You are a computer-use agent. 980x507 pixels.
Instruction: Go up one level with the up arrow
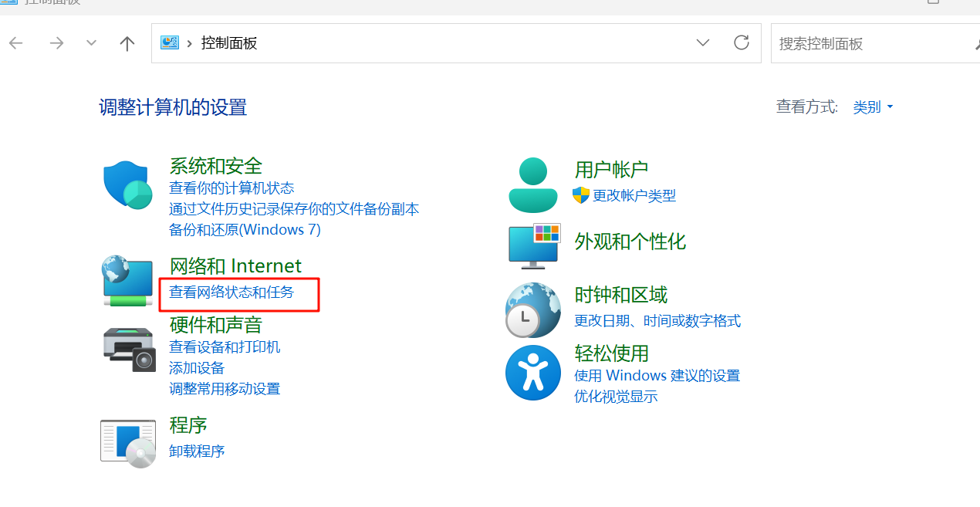coord(127,43)
